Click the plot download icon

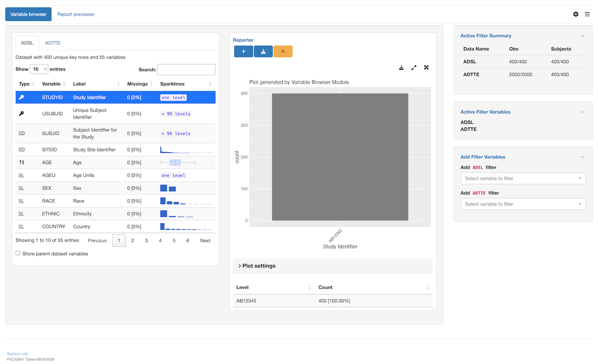coord(401,68)
